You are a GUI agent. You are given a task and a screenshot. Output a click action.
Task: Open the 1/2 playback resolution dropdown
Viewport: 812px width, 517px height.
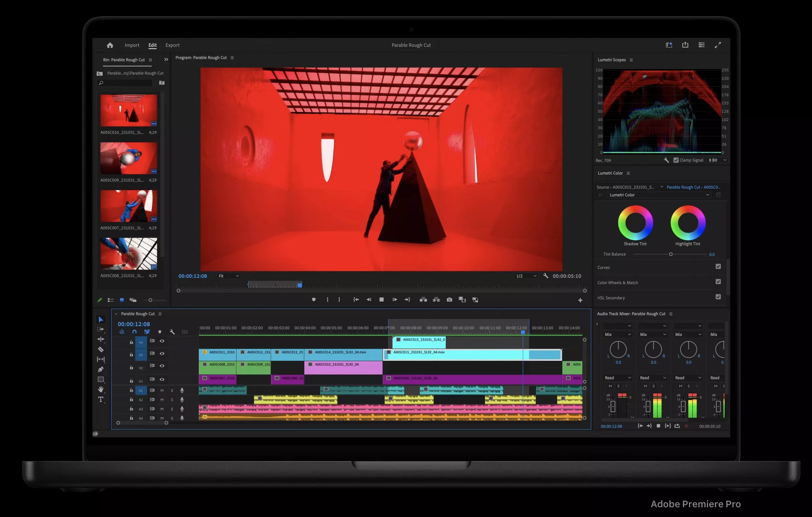(526, 276)
